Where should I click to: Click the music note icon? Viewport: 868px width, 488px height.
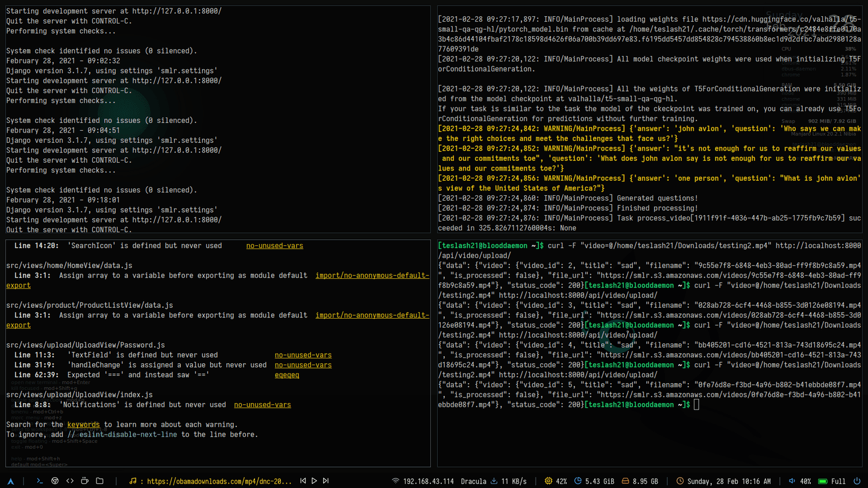coord(133,481)
